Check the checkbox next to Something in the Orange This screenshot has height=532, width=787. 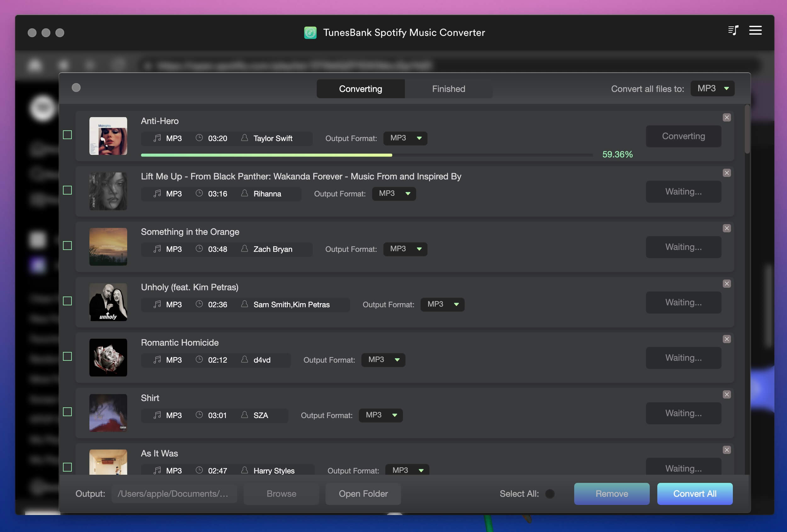tap(67, 245)
